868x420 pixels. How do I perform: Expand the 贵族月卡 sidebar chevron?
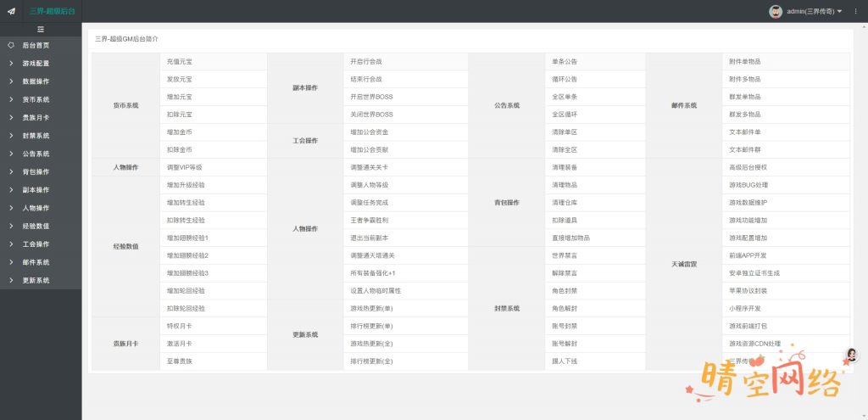coord(11,118)
